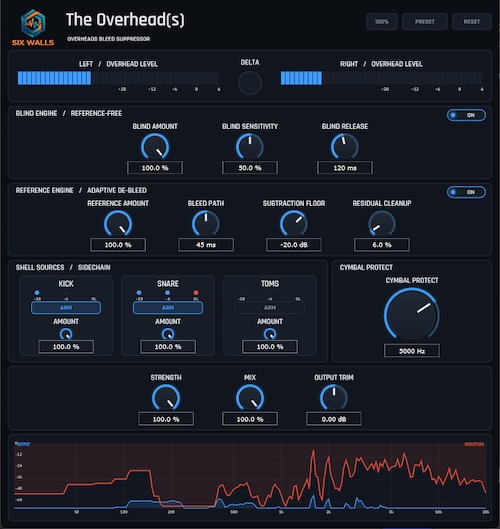
Task: Click the Toms Amount 100.0 % field
Action: (x=270, y=346)
